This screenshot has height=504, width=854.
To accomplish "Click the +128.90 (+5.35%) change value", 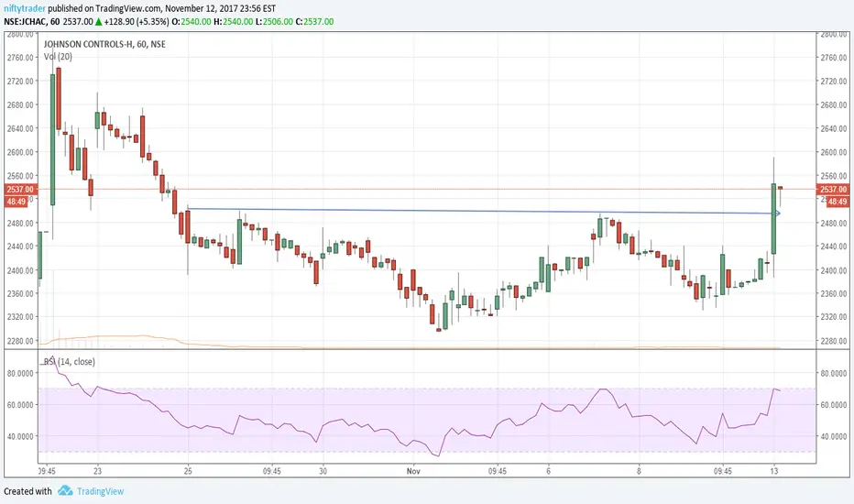I will click(x=137, y=22).
